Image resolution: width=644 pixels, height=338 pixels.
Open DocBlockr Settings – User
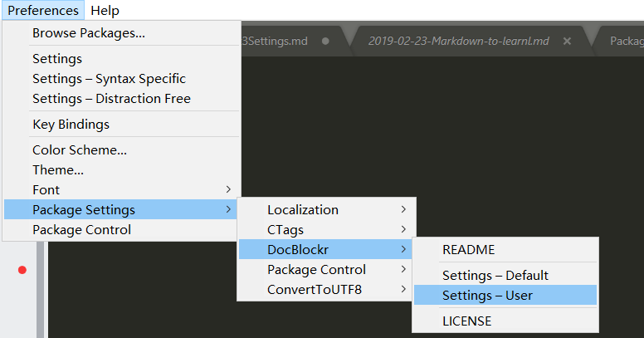coord(487,296)
